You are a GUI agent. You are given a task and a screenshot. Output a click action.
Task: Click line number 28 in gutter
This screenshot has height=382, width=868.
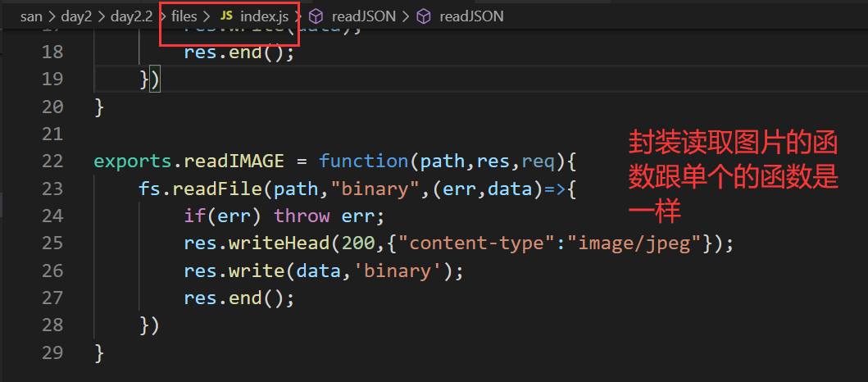tap(52, 325)
